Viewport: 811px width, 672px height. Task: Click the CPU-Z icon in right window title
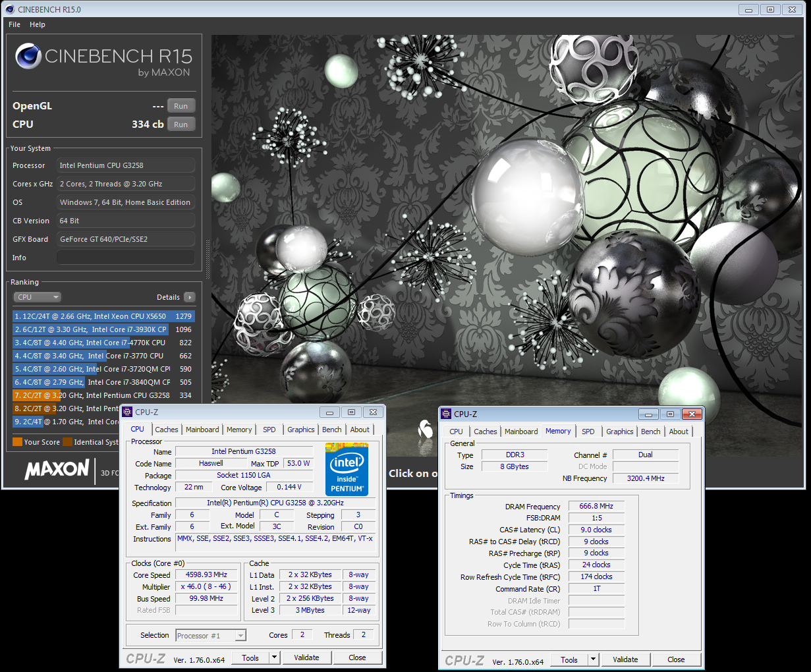pyautogui.click(x=446, y=414)
